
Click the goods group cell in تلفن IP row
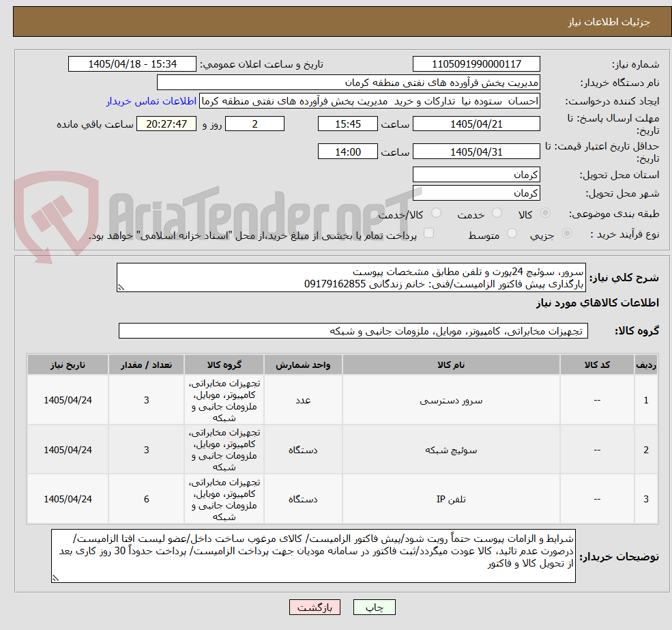click(224, 499)
